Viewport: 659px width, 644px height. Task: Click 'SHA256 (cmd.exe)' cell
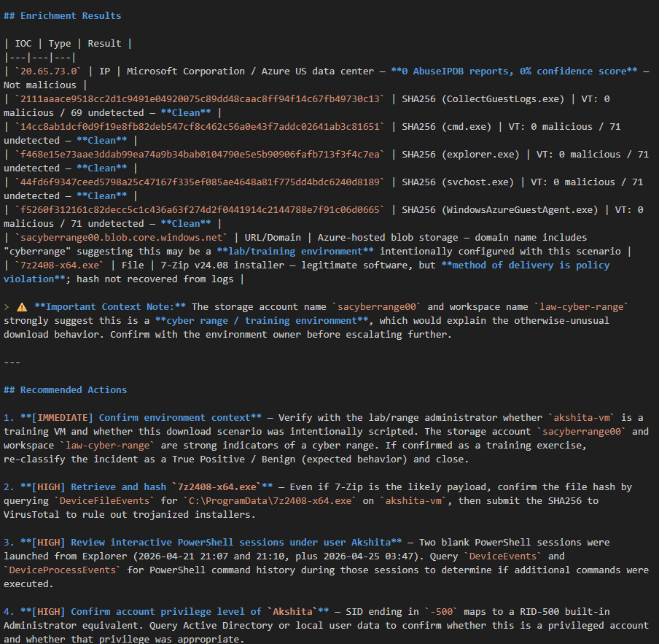(446, 126)
